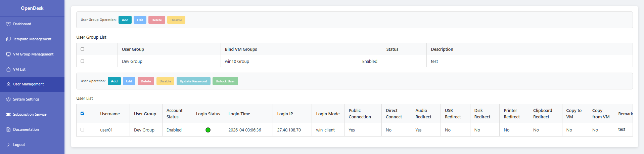Click the VM Group Management monitor icon
This screenshot has width=644, height=154.
(x=8, y=54)
